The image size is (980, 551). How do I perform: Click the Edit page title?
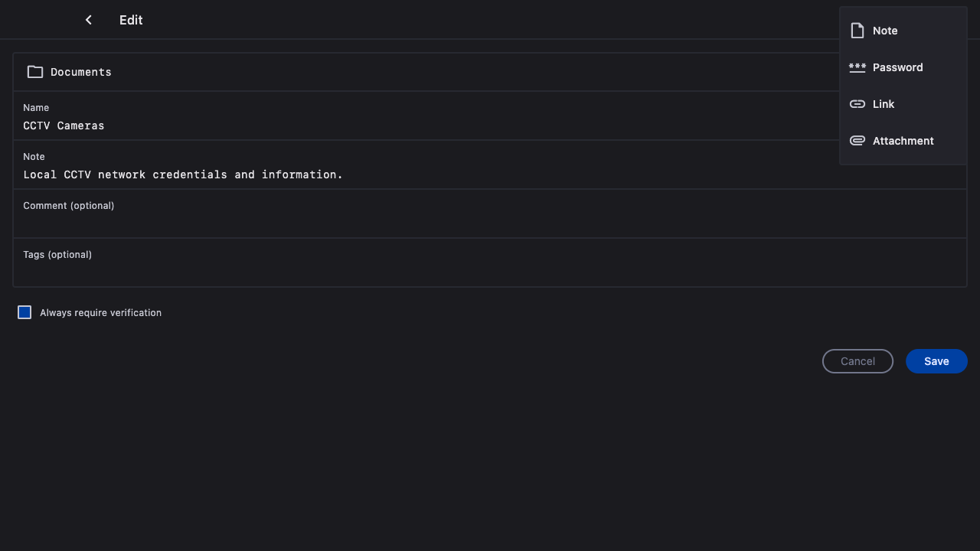tap(131, 20)
